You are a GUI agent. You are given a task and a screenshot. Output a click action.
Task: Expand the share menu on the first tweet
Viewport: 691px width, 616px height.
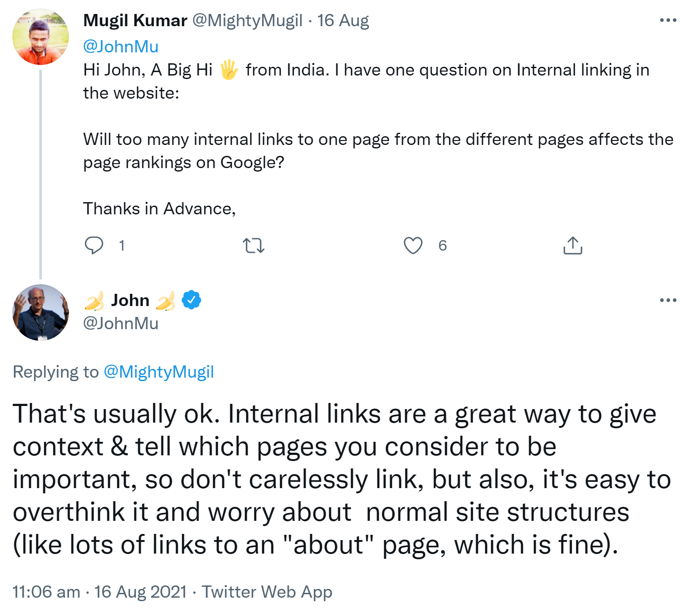click(x=573, y=246)
